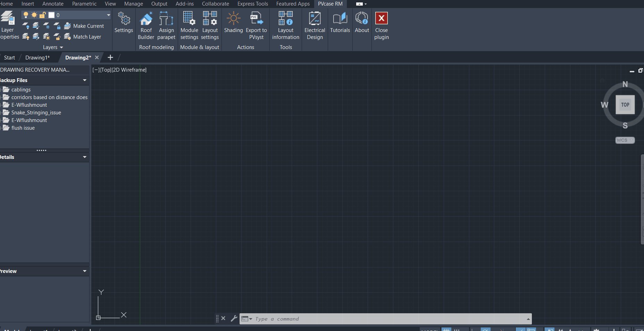Click the Lock layer icon with blue padlock

click(x=57, y=26)
